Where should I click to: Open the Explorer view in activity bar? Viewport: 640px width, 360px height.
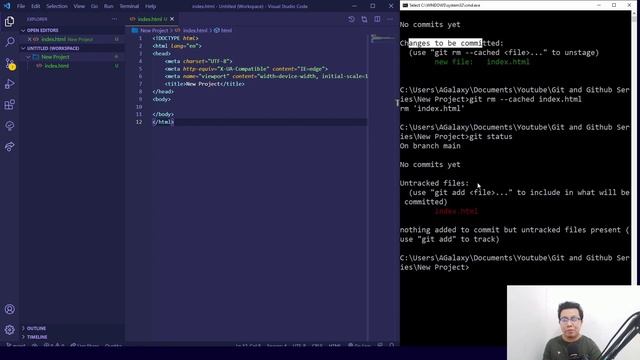[x=9, y=21]
